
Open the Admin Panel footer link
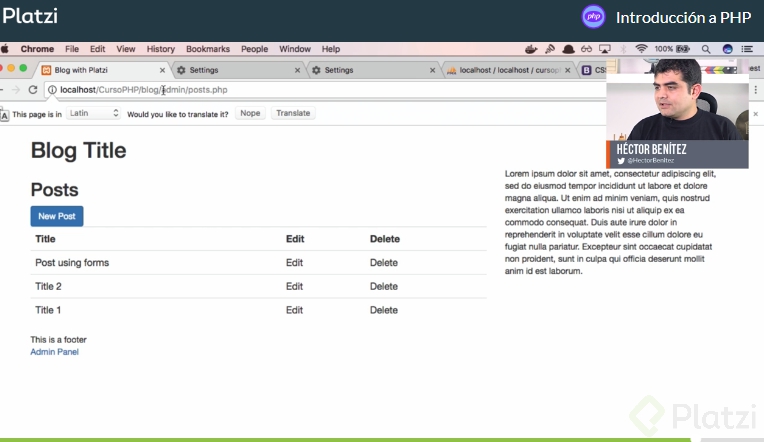coord(55,352)
